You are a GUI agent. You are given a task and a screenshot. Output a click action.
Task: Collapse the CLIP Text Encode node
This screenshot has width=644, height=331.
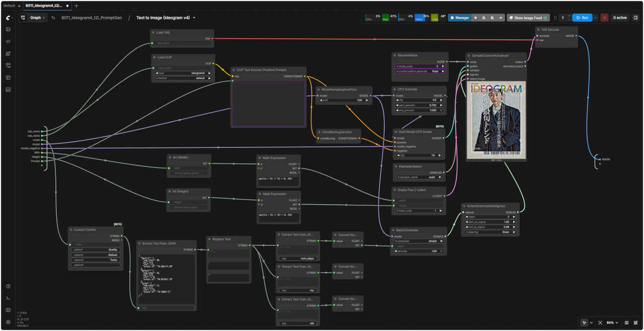(x=234, y=70)
